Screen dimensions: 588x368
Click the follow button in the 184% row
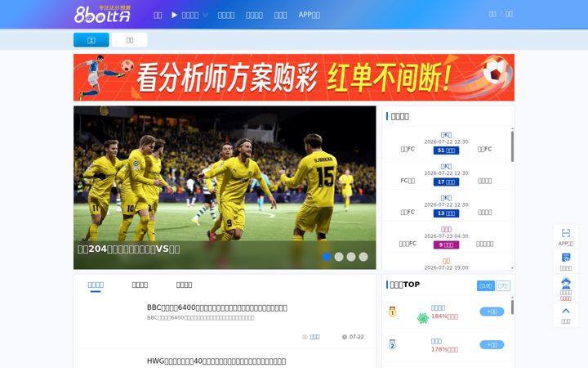click(x=492, y=312)
